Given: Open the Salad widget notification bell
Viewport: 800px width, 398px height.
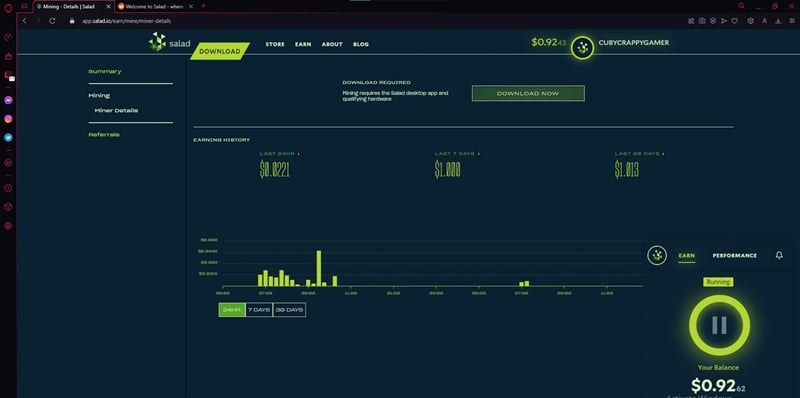Looking at the screenshot, I should tap(779, 255).
